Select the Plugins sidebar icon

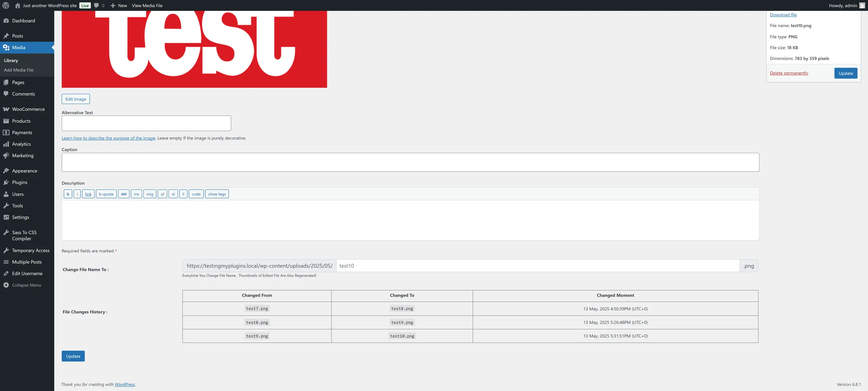point(7,182)
